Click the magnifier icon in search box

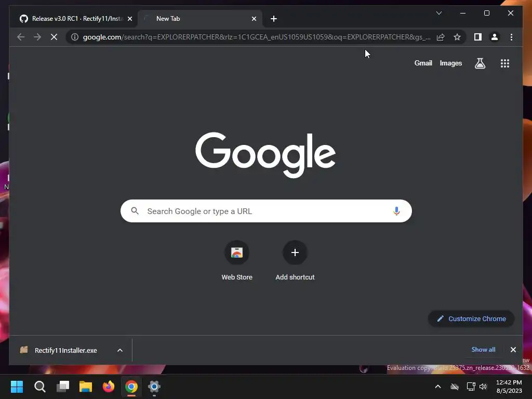[x=135, y=211]
